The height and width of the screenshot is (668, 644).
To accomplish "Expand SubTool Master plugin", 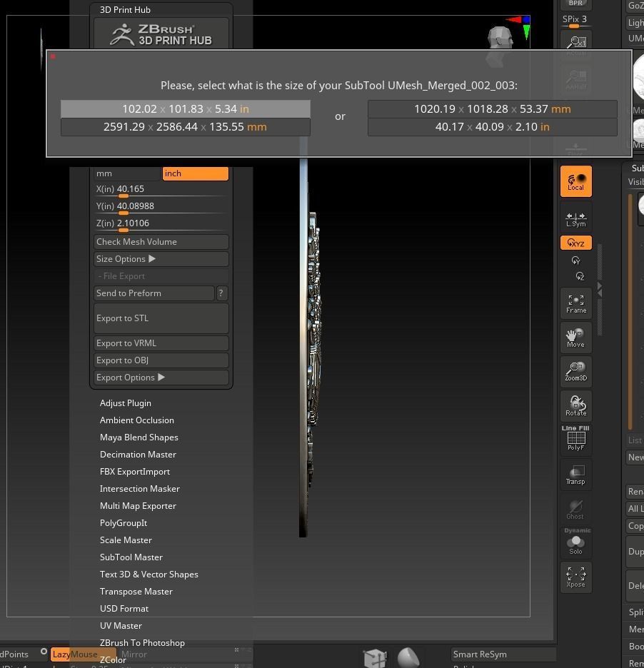I will click(131, 557).
